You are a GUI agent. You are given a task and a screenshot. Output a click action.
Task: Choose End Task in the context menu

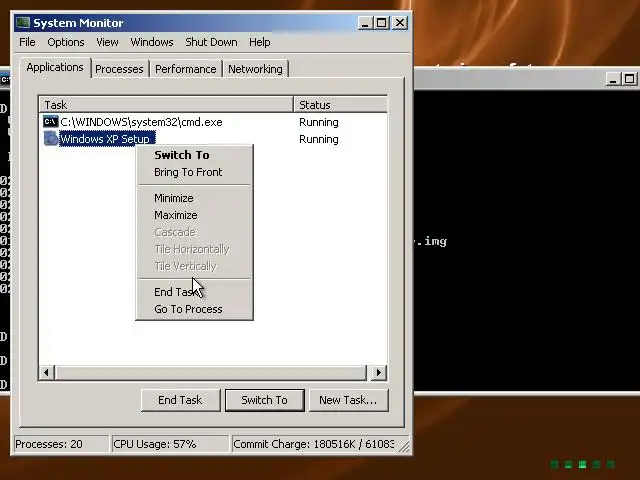[x=194, y=292]
